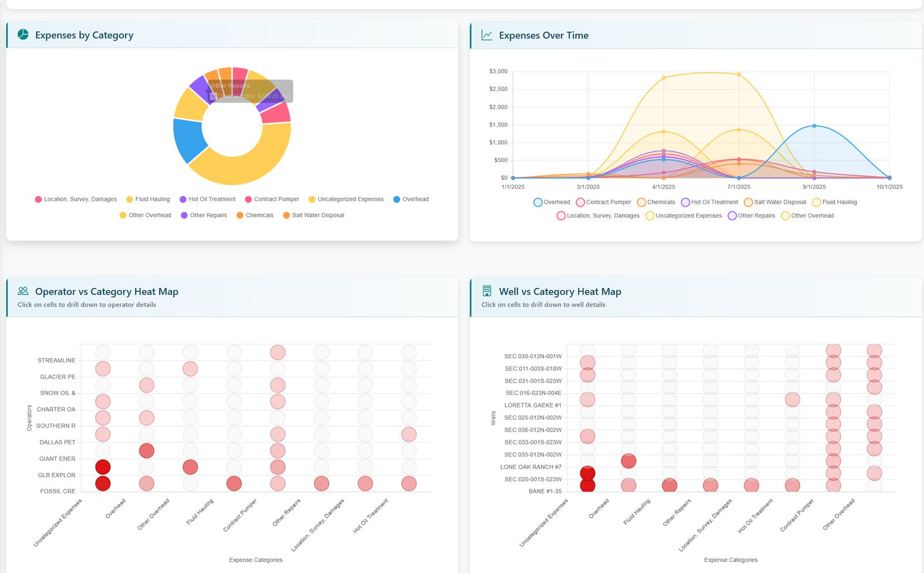Toggle Fluid Hauling in the donut chart legend

coord(148,199)
